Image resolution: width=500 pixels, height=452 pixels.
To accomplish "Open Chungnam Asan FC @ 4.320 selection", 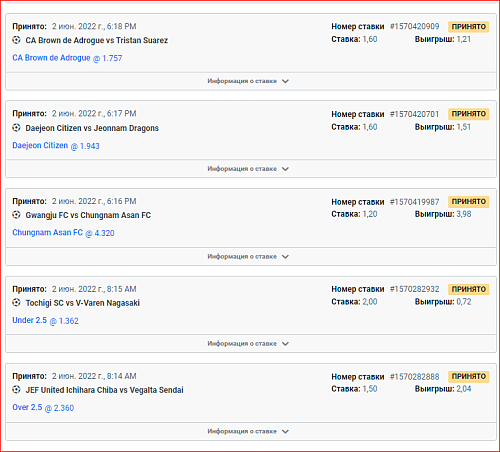I will 63,233.
